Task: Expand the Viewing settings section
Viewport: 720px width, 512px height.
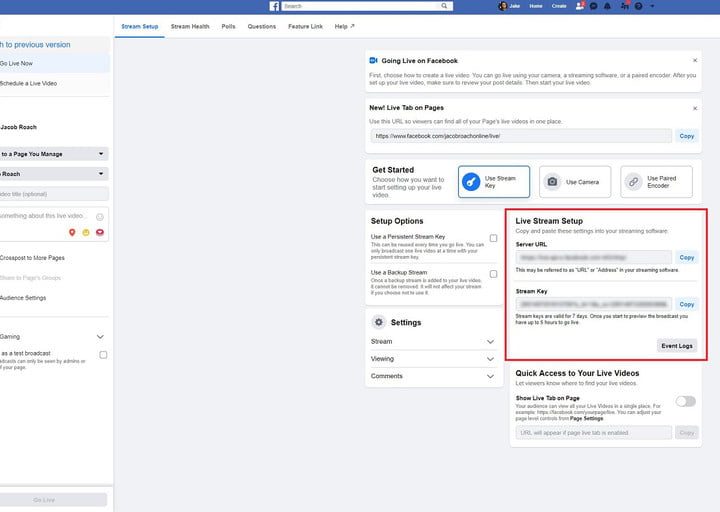Action: [x=433, y=359]
